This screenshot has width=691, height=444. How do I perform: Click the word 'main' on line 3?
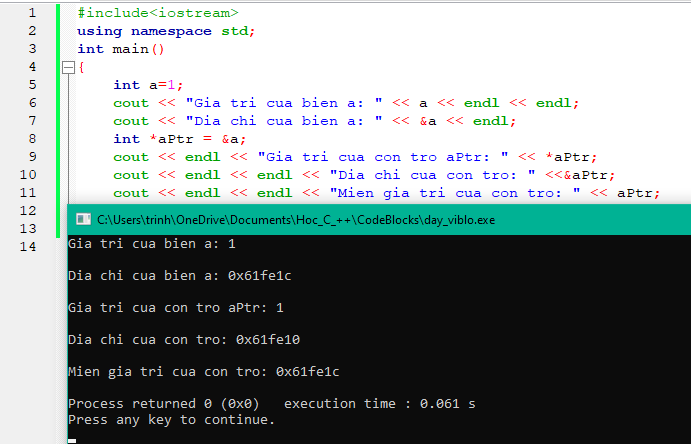pyautogui.click(x=130, y=49)
